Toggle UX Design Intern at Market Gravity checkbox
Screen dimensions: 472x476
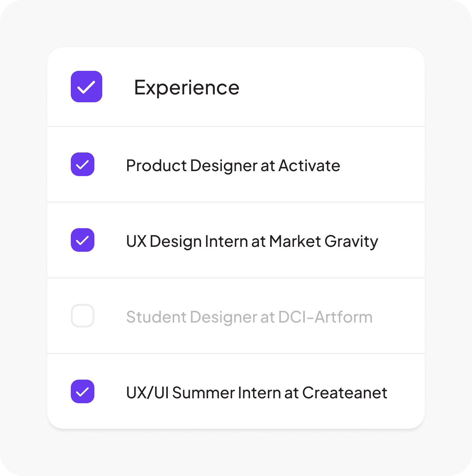[83, 240]
